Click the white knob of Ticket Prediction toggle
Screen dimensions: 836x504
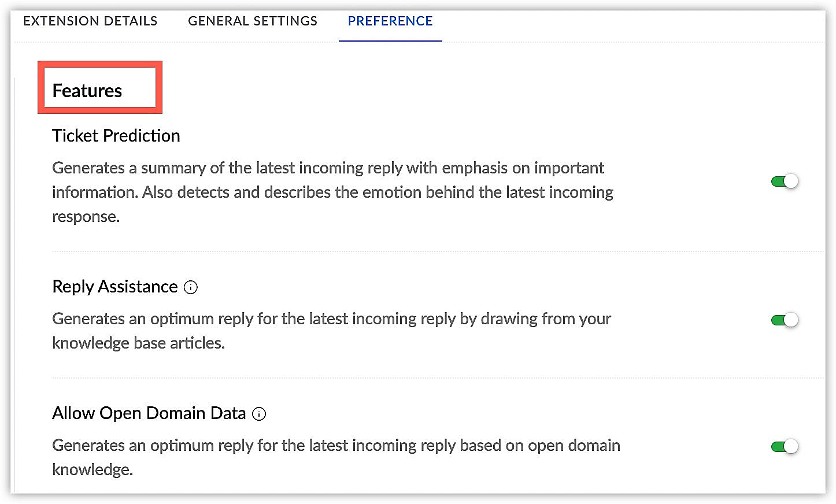coord(791,181)
